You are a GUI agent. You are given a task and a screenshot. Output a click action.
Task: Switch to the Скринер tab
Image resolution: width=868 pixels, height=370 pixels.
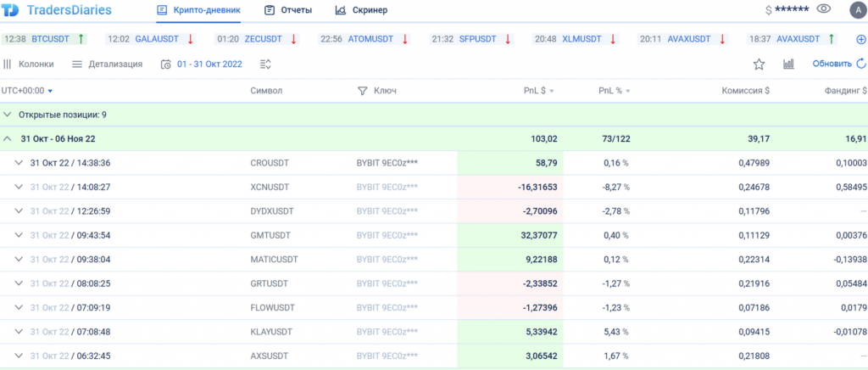point(361,10)
